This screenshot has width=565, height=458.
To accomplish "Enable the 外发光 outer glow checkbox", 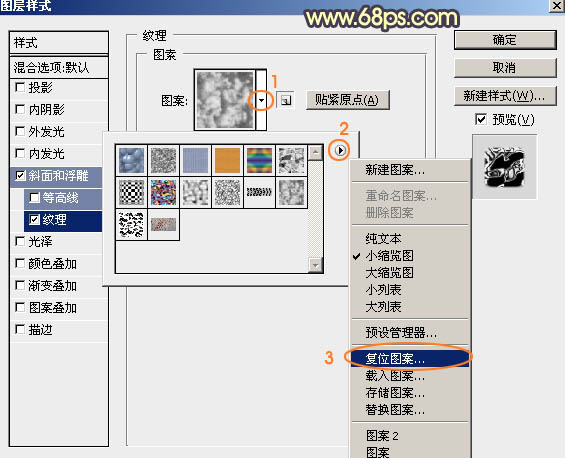I will point(20,131).
